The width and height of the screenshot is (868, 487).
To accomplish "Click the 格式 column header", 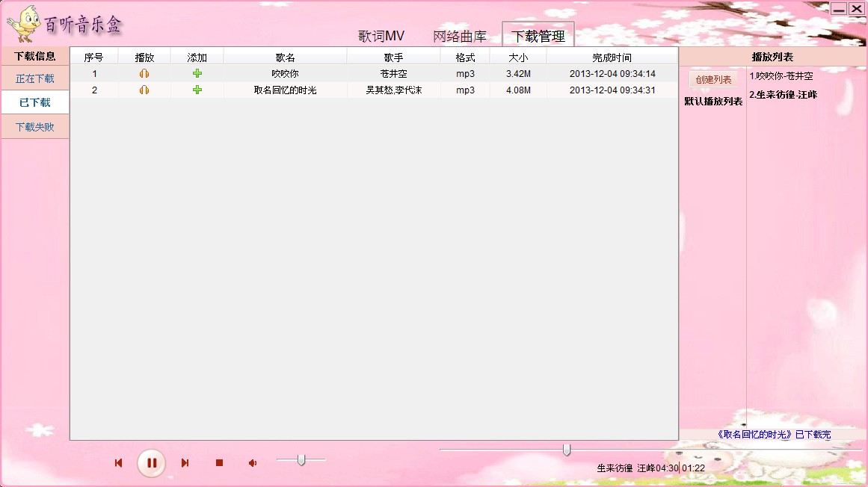I will click(465, 57).
